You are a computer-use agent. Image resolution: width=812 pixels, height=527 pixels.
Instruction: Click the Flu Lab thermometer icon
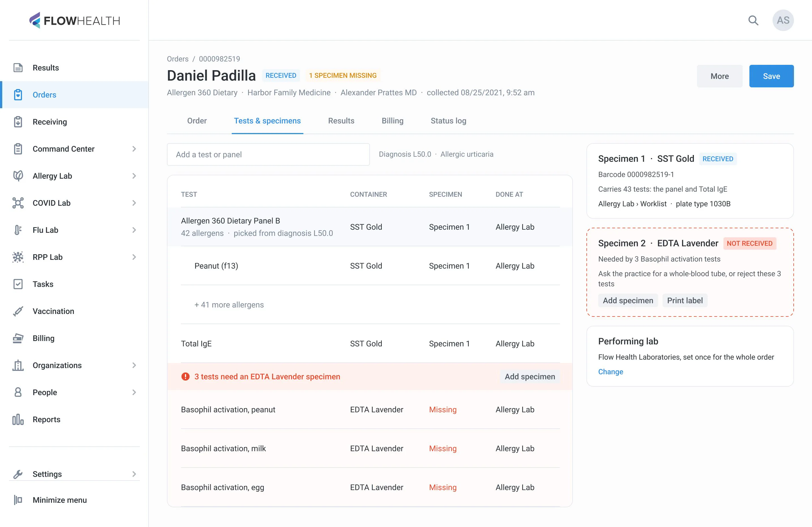pos(18,230)
